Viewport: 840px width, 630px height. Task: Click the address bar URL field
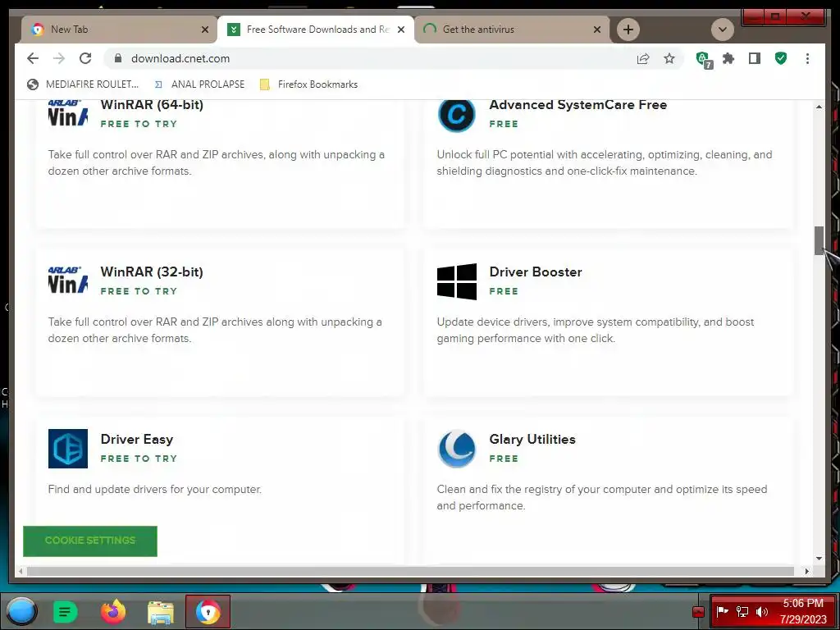[x=375, y=58]
